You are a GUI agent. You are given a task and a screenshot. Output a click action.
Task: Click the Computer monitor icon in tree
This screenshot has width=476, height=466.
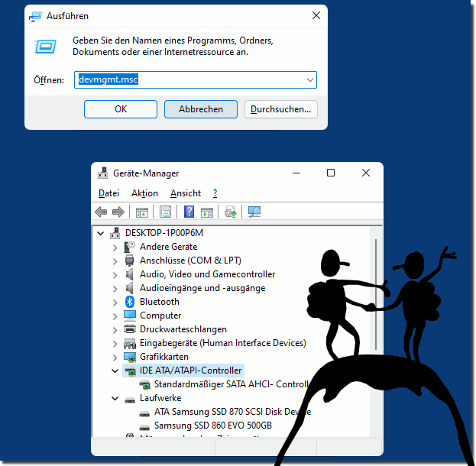click(x=130, y=316)
